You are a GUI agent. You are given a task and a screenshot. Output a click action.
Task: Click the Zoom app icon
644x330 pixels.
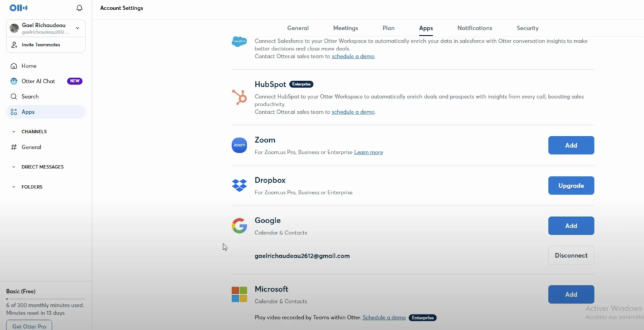[240, 145]
